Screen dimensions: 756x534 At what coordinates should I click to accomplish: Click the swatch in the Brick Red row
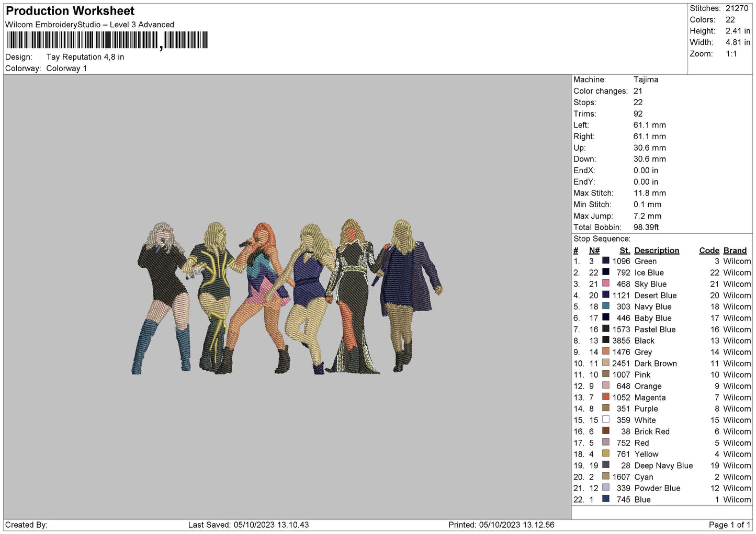click(605, 430)
